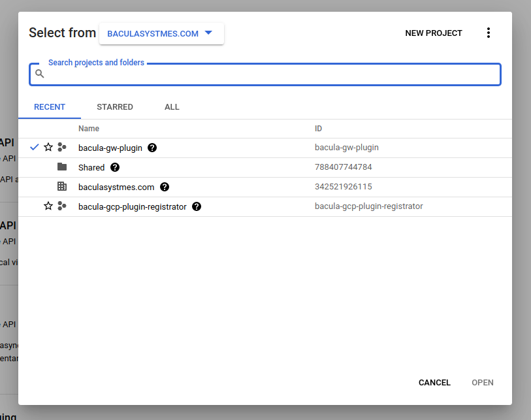Click the bacula-gcp-plugin-registrator ID cell

(369, 206)
